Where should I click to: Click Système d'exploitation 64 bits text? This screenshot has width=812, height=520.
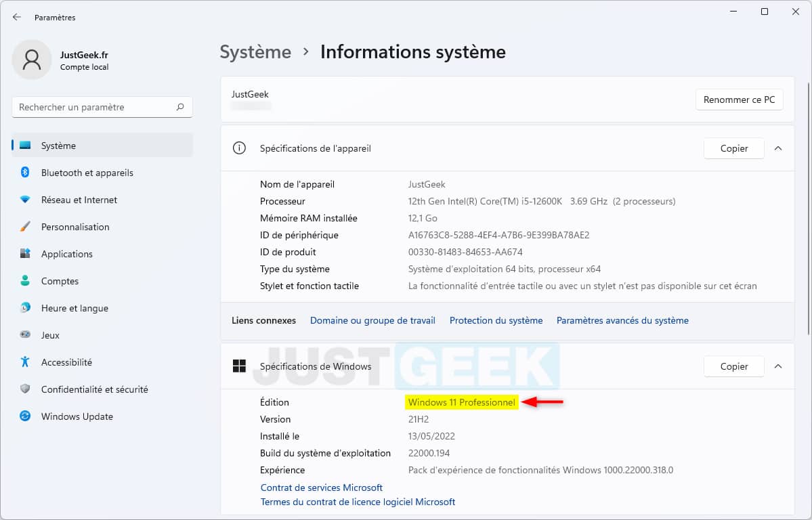(505, 269)
